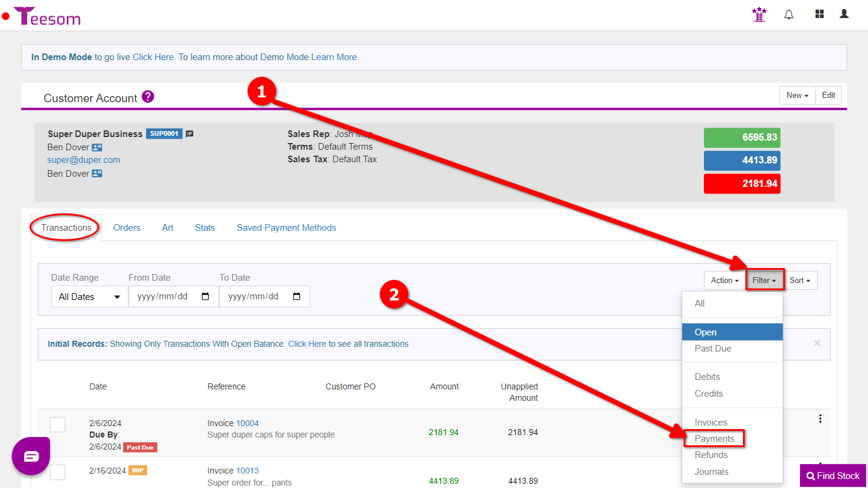Open the Sort dropdown
The width and height of the screenshot is (868, 488).
pos(799,280)
